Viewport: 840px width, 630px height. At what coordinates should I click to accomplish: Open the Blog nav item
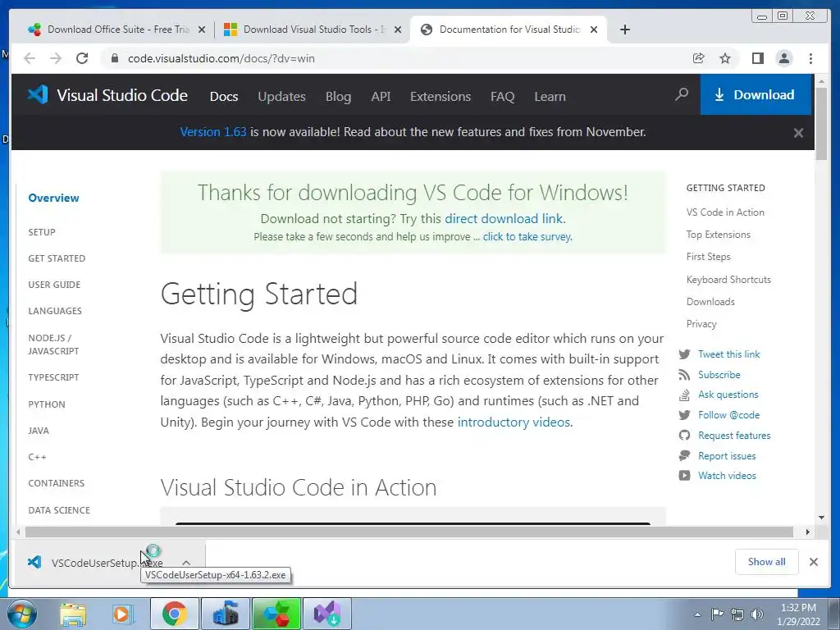[339, 97]
